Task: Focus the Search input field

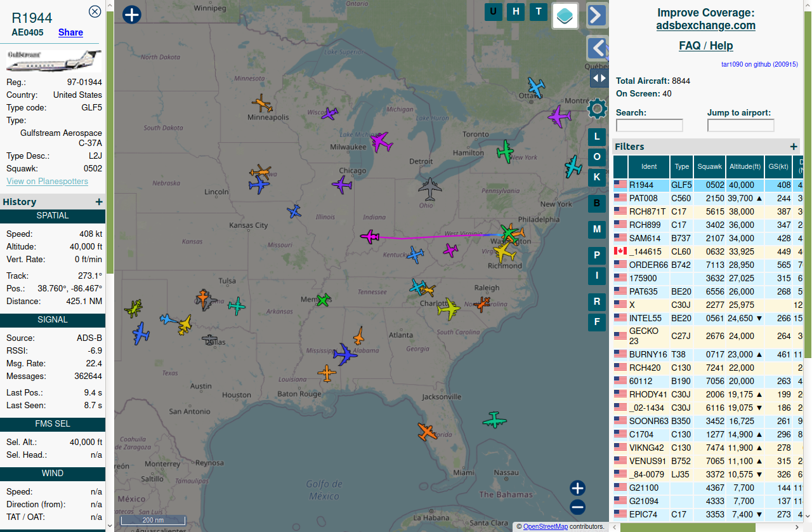Action: (649, 126)
